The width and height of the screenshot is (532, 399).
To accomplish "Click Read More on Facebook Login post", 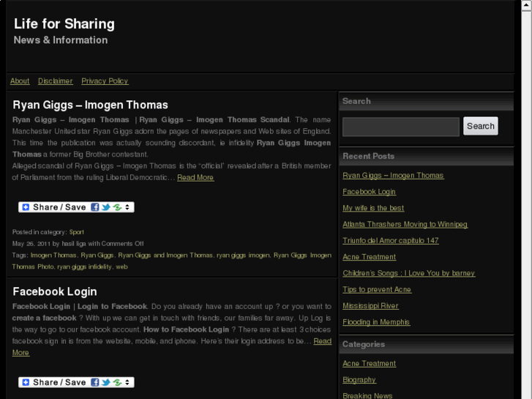I will click(322, 341).
